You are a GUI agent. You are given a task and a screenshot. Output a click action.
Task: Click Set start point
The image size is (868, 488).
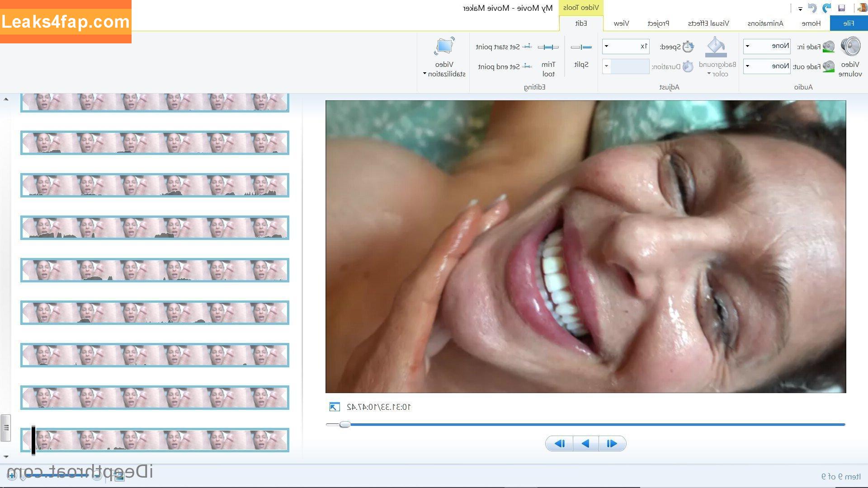click(x=503, y=47)
